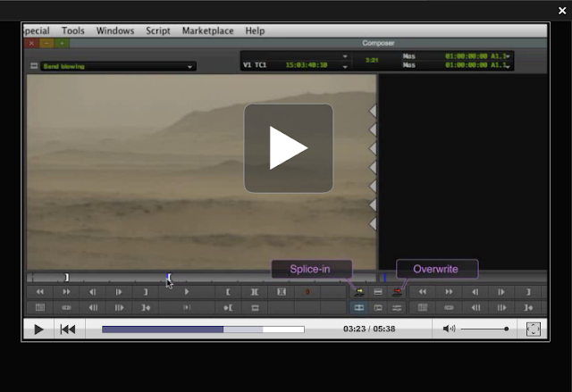
Task: Toggle full screen video player mode
Action: pos(533,329)
